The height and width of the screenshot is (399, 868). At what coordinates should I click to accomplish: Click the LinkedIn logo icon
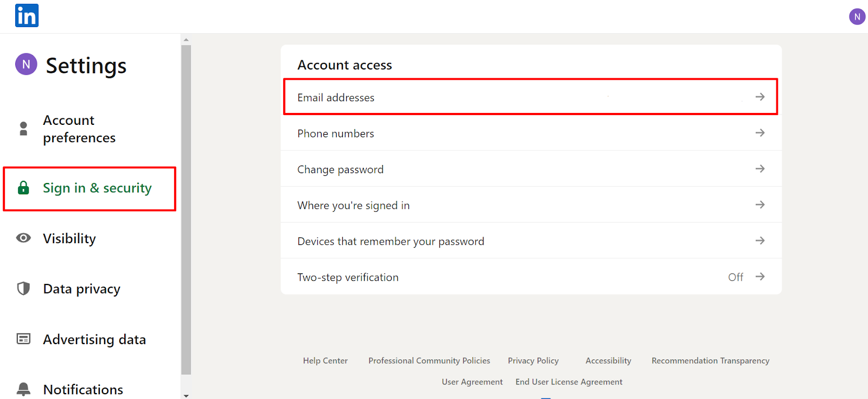pos(27,16)
